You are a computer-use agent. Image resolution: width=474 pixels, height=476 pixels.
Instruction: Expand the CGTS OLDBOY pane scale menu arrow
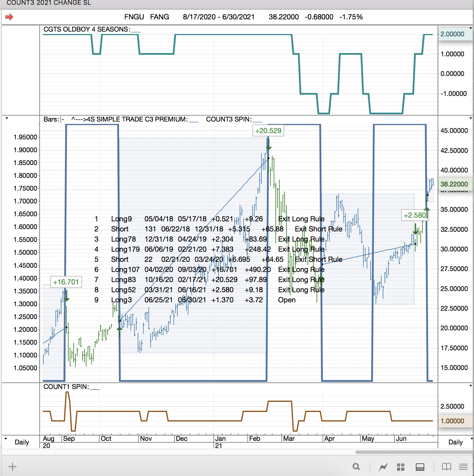[x=471, y=28]
